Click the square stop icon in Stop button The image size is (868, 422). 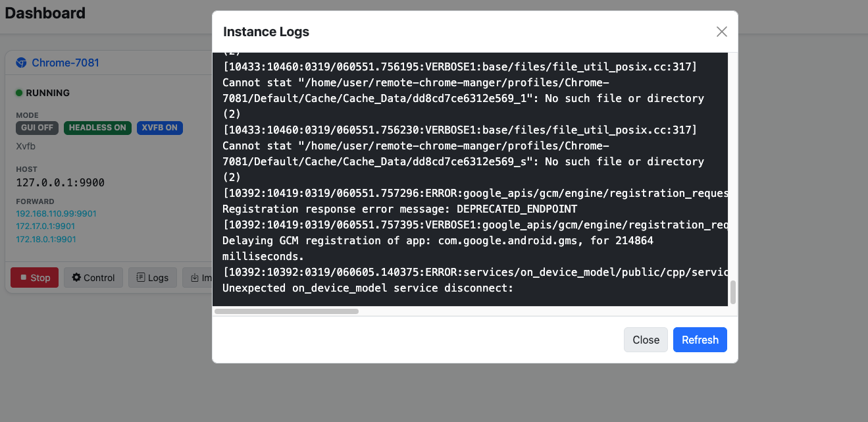coord(23,278)
